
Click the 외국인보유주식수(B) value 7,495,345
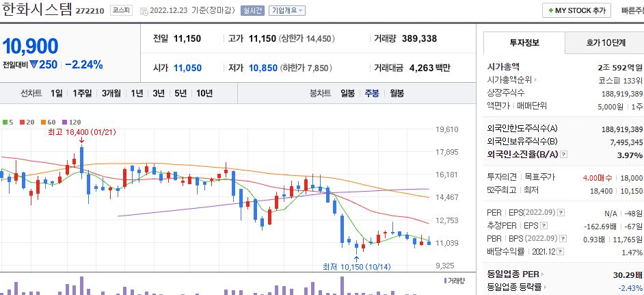[626, 142]
